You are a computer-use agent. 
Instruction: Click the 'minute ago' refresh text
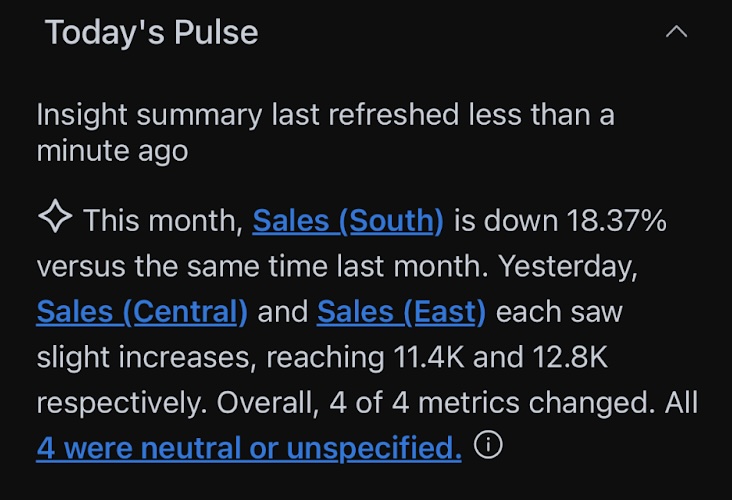(112, 151)
